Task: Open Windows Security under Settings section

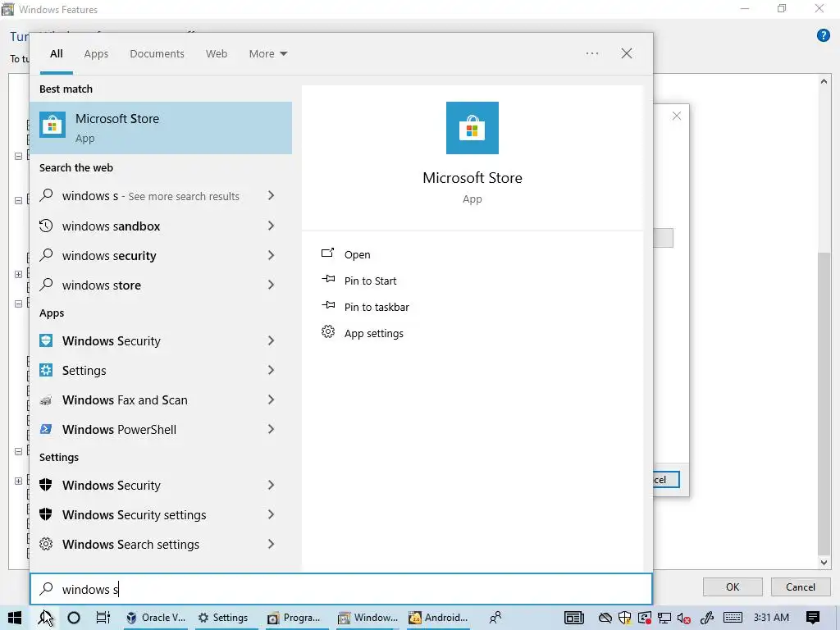Action: point(161,485)
